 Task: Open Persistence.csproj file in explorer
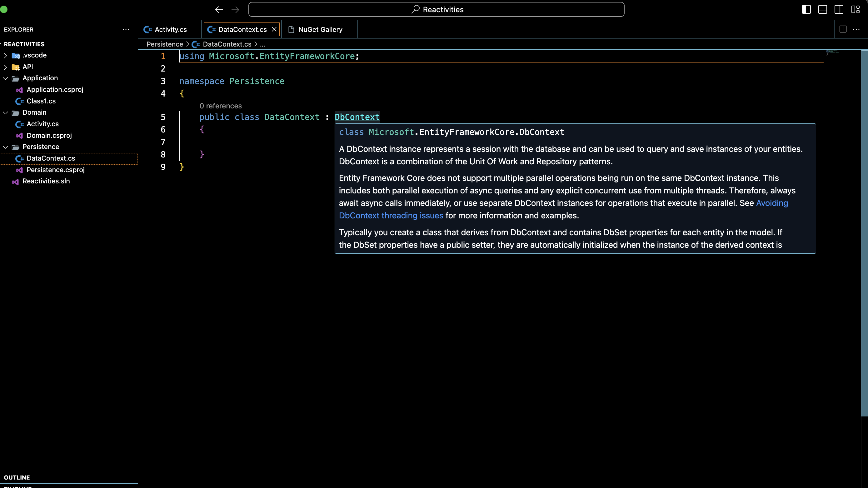coord(55,170)
